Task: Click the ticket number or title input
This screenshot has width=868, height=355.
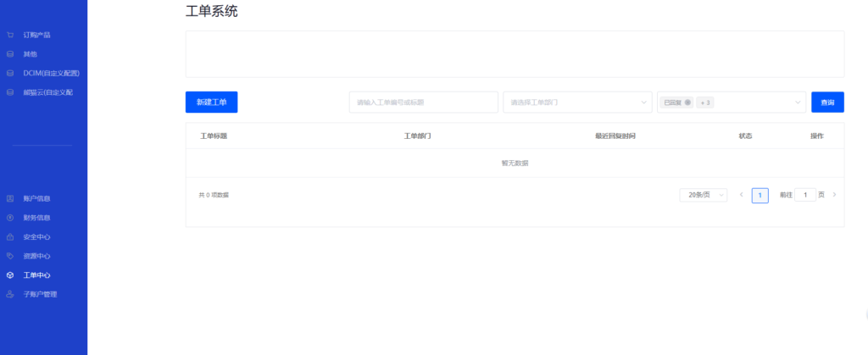Action: click(x=423, y=103)
